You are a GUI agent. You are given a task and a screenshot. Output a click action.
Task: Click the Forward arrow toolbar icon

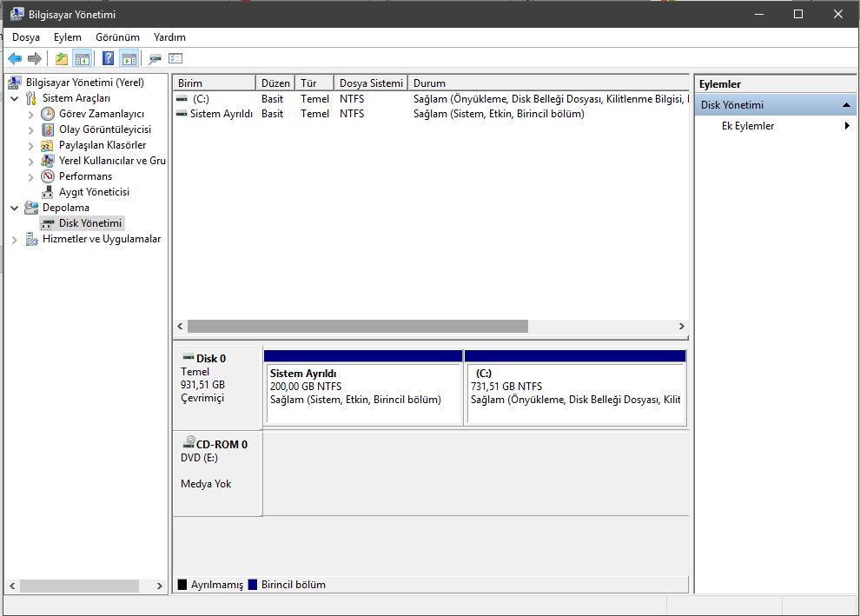[35, 58]
